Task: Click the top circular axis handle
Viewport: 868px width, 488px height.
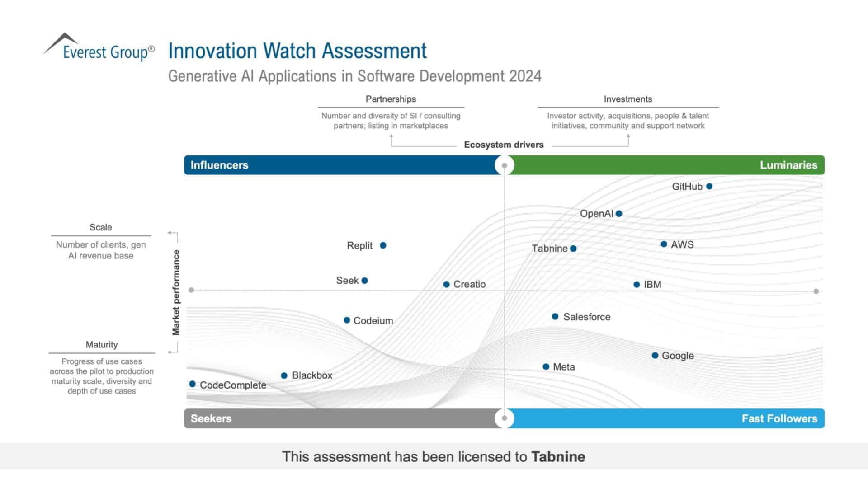Action: [505, 165]
